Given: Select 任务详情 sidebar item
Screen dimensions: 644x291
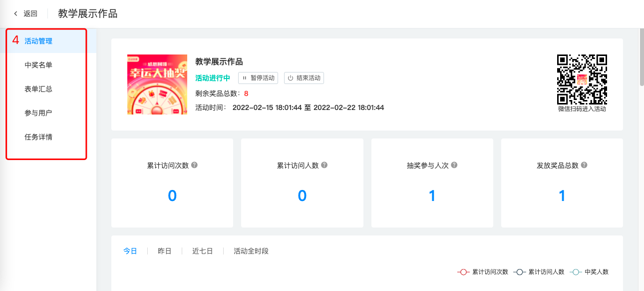Looking at the screenshot, I should coord(38,137).
